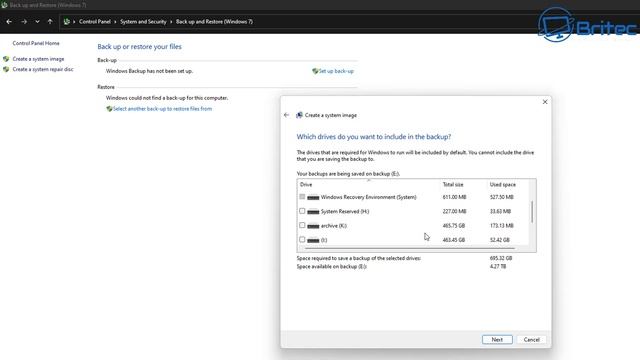Click drive icon for the (I:) row
The height and width of the screenshot is (360, 640).
click(x=313, y=240)
